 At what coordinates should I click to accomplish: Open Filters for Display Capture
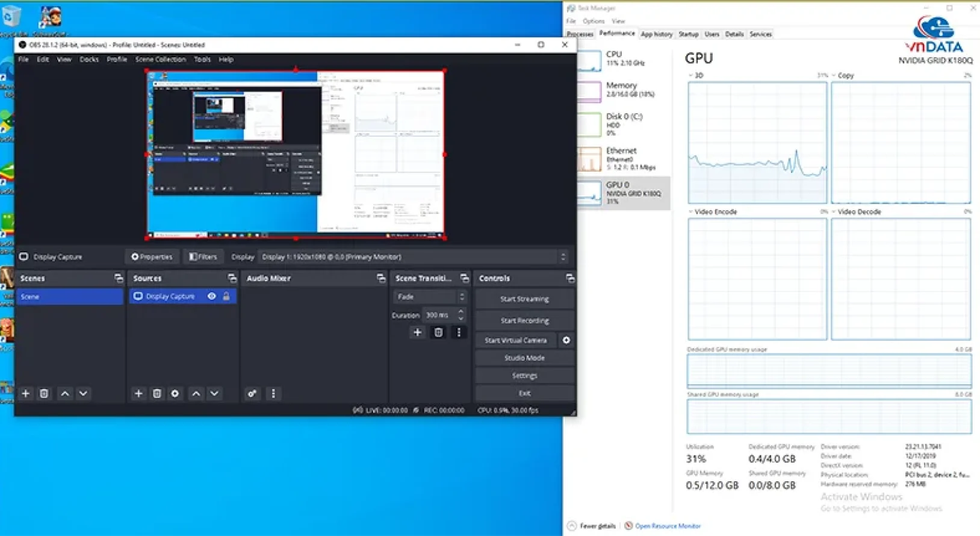click(203, 257)
